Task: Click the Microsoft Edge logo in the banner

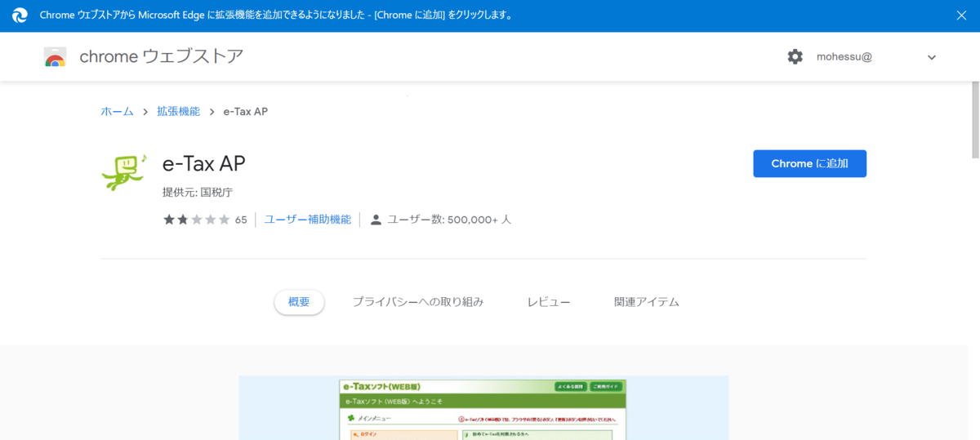Action: coord(20,16)
